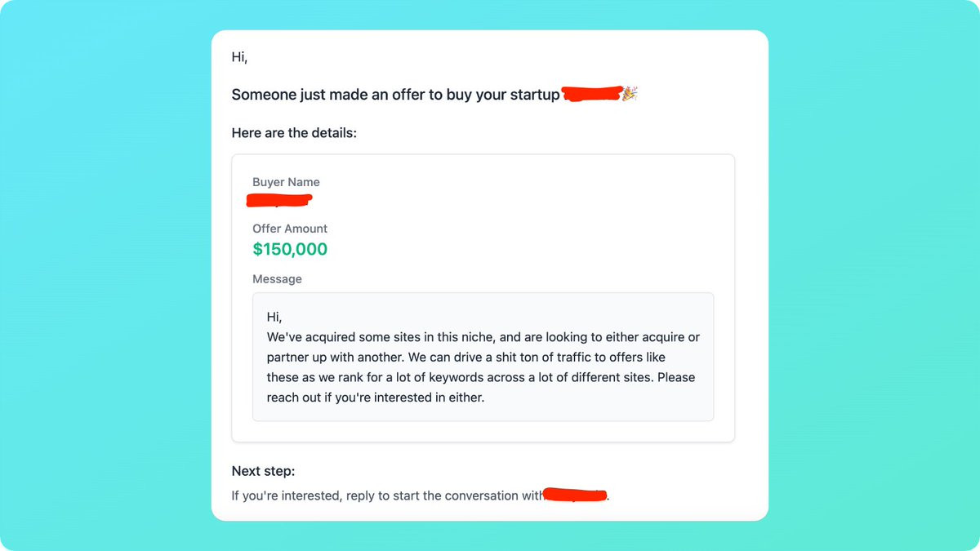Click the party popper emoji icon
980x551 pixels.
(x=629, y=94)
